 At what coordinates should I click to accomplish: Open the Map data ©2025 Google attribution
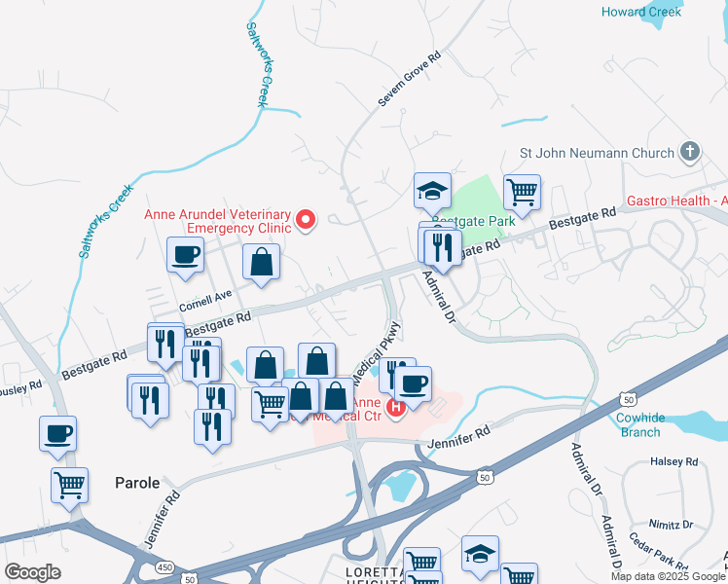[669, 576]
